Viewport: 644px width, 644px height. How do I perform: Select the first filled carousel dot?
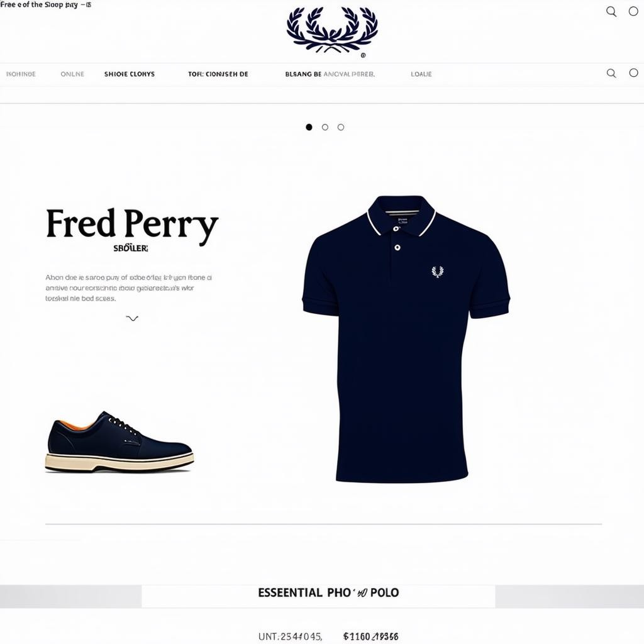pyautogui.click(x=309, y=127)
